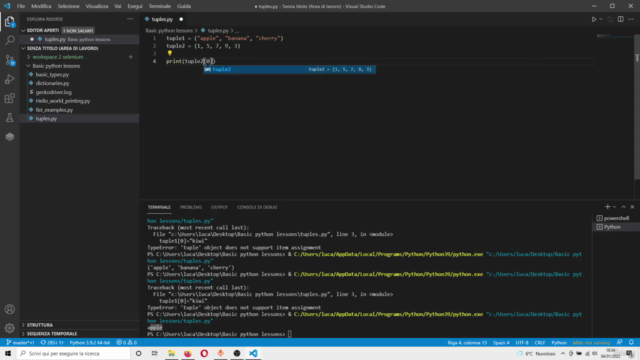Select the tuples.py editor tab
Image resolution: width=640 pixels, height=360 pixels.
click(x=162, y=19)
